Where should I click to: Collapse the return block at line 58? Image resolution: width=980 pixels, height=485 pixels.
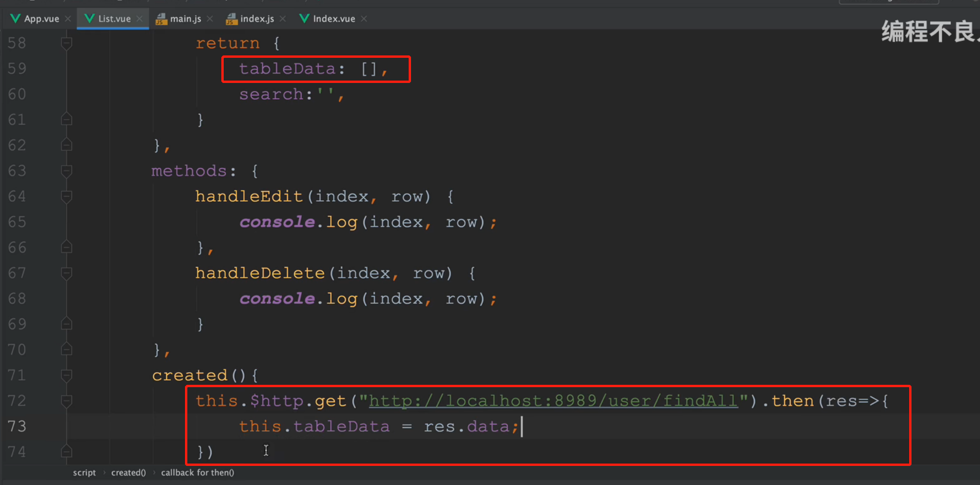(67, 43)
